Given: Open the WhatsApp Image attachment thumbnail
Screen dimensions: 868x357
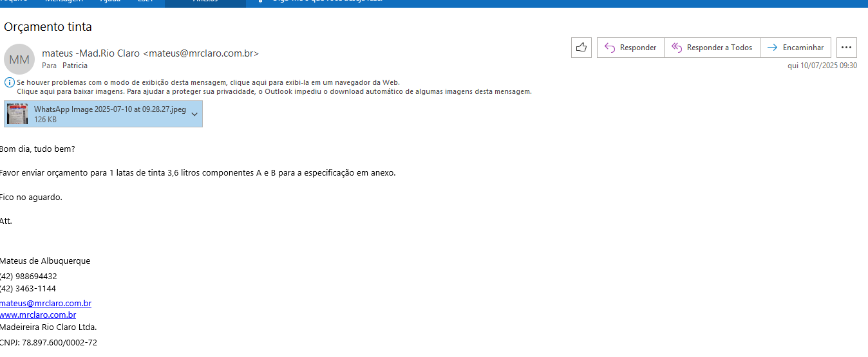Looking at the screenshot, I should (x=17, y=114).
